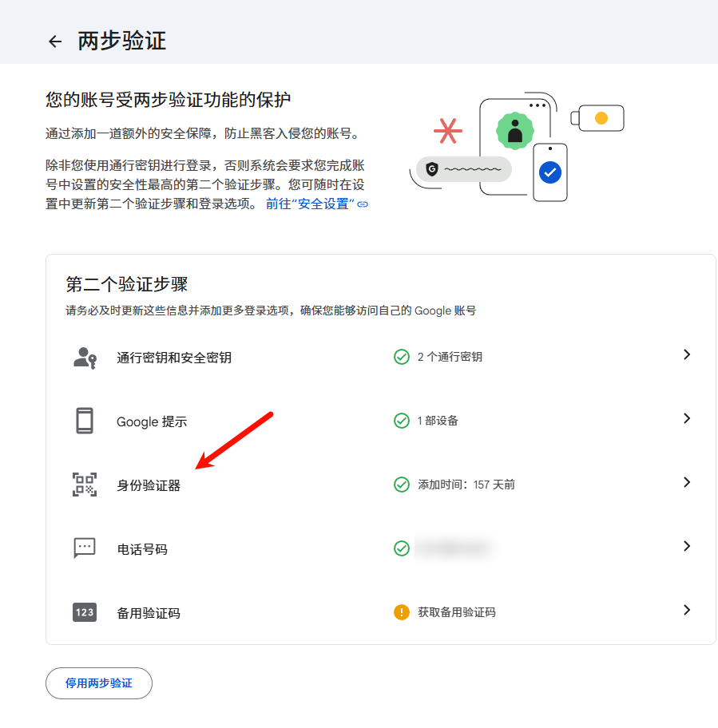718x728 pixels.
Task: Go back using the left arrow
Action: [x=55, y=42]
